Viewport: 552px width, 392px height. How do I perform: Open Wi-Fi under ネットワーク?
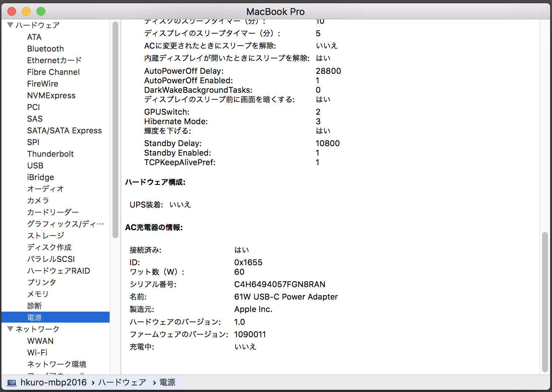pyautogui.click(x=37, y=353)
